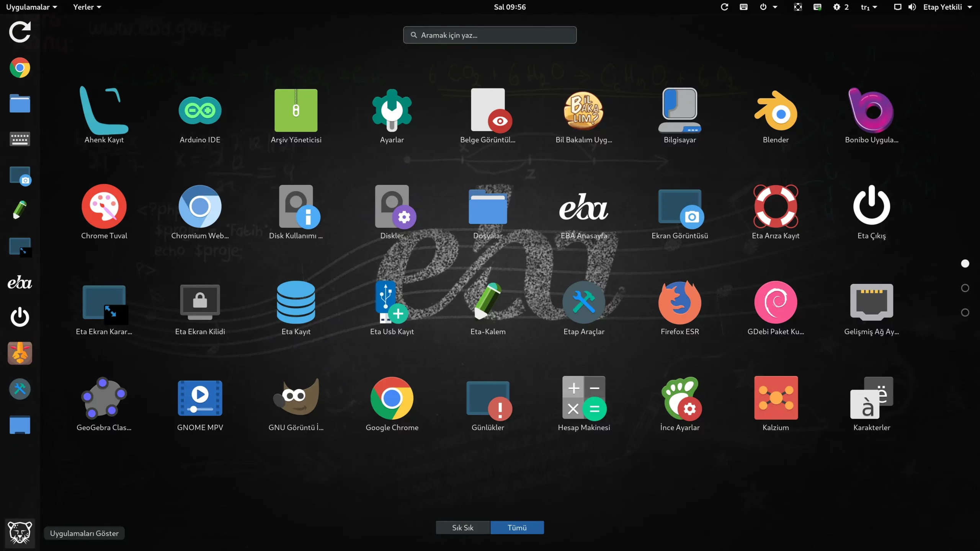Open the GeoGebra Classic app
Image resolution: width=980 pixels, height=551 pixels.
[104, 398]
